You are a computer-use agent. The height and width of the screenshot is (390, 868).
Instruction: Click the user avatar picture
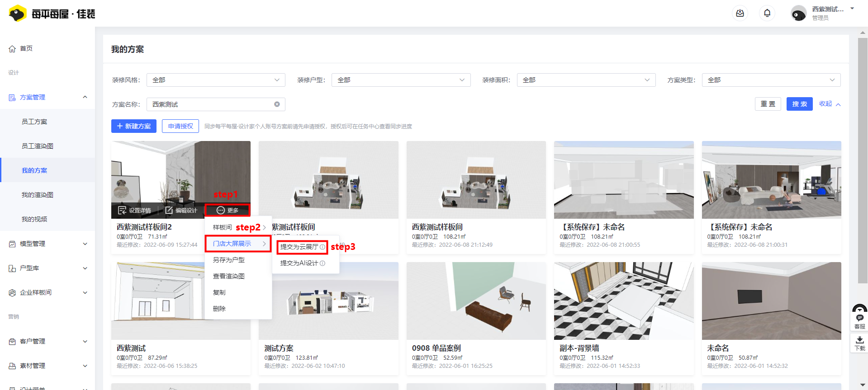click(798, 14)
